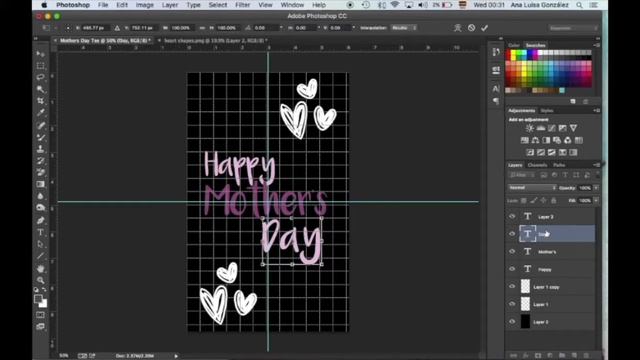The image size is (640, 360).
Task: Add a Vibrance adjustment
Action: point(573,128)
